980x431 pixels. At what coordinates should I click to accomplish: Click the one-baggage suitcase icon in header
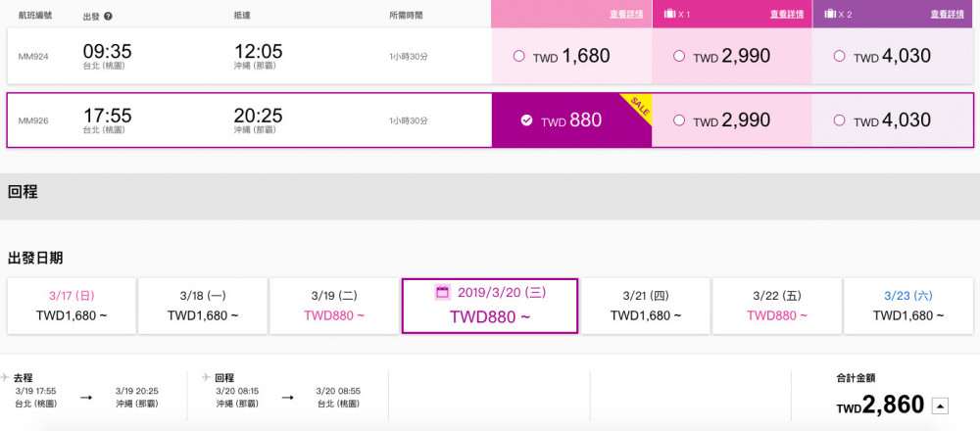pyautogui.click(x=670, y=15)
